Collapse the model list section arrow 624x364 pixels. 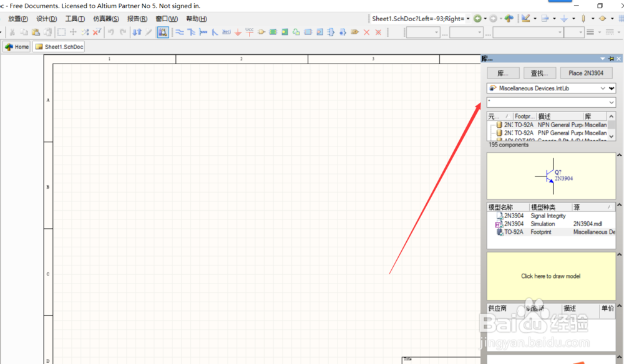point(619,204)
